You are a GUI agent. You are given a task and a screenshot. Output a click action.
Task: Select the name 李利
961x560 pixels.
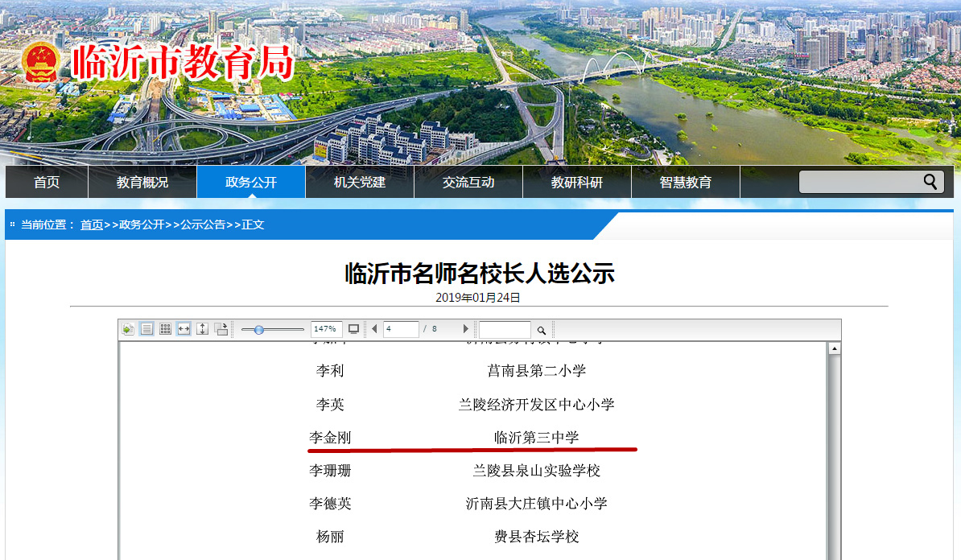(330, 371)
